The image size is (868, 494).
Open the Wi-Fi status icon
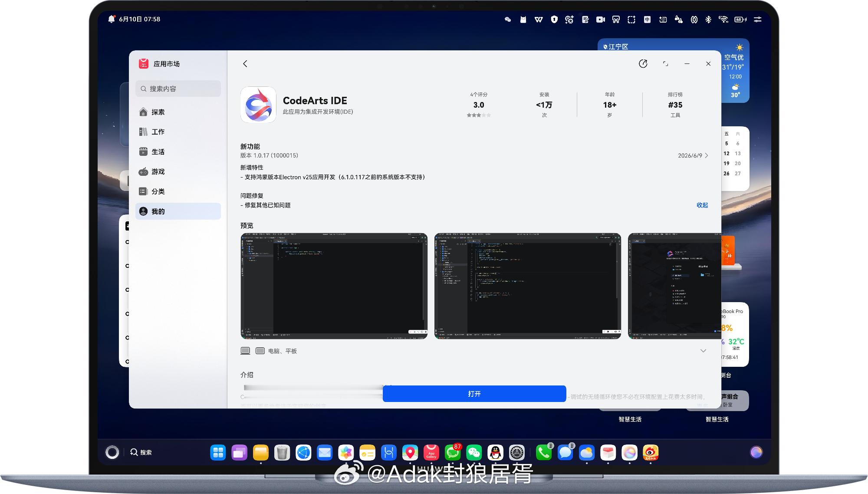(723, 20)
